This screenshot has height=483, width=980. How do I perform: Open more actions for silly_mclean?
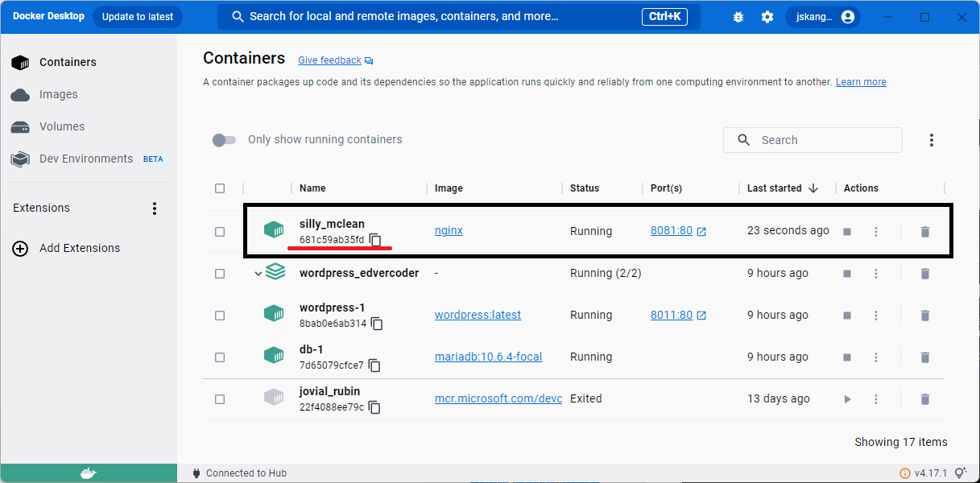click(x=876, y=232)
